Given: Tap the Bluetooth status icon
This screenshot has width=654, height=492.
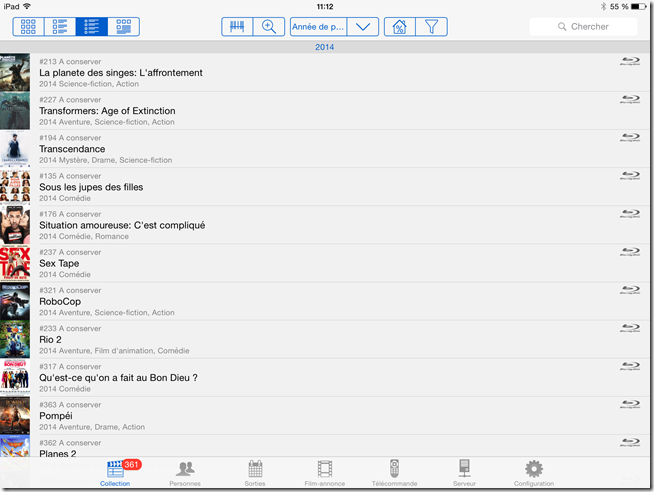Looking at the screenshot, I should [603, 7].
